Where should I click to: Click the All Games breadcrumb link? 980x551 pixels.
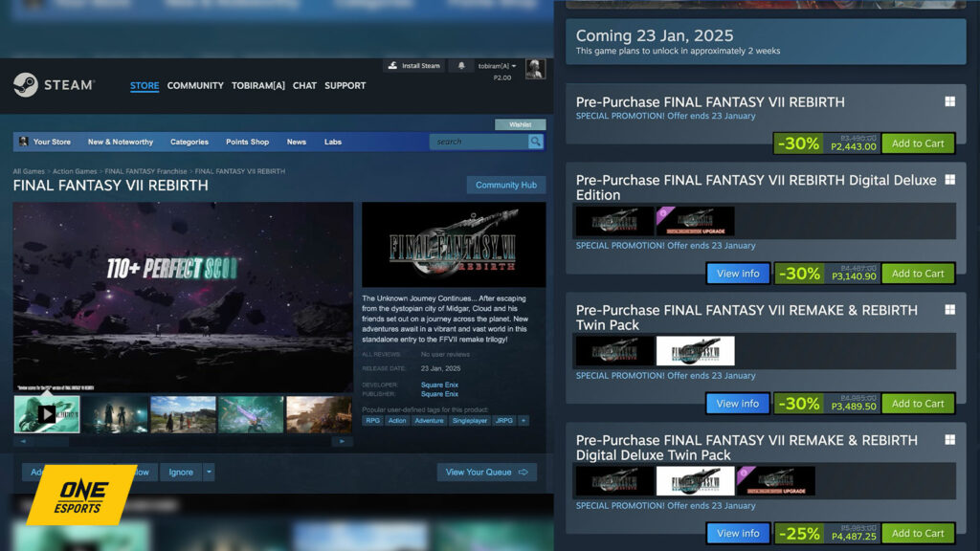[x=29, y=171]
